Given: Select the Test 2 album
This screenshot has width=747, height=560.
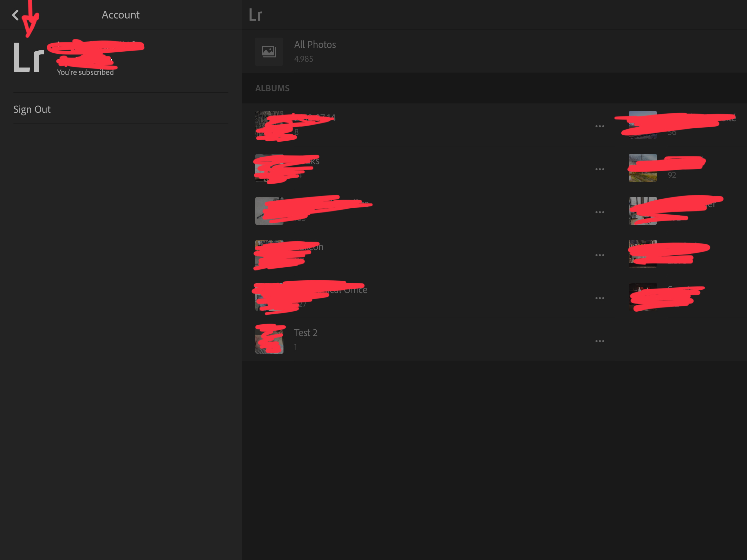Looking at the screenshot, I should 306,340.
